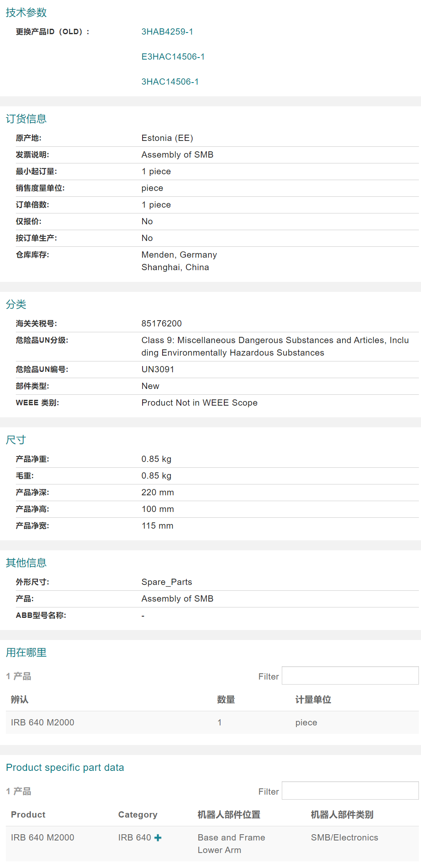The height and width of the screenshot is (868, 421).
Task: Sort by the Product column header
Action: click(x=28, y=815)
